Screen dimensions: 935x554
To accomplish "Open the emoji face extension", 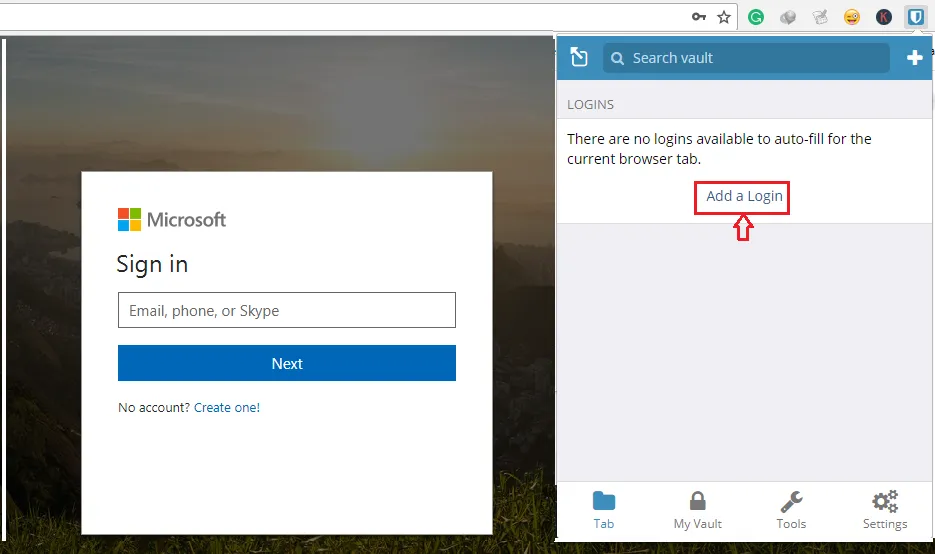I will tap(852, 17).
